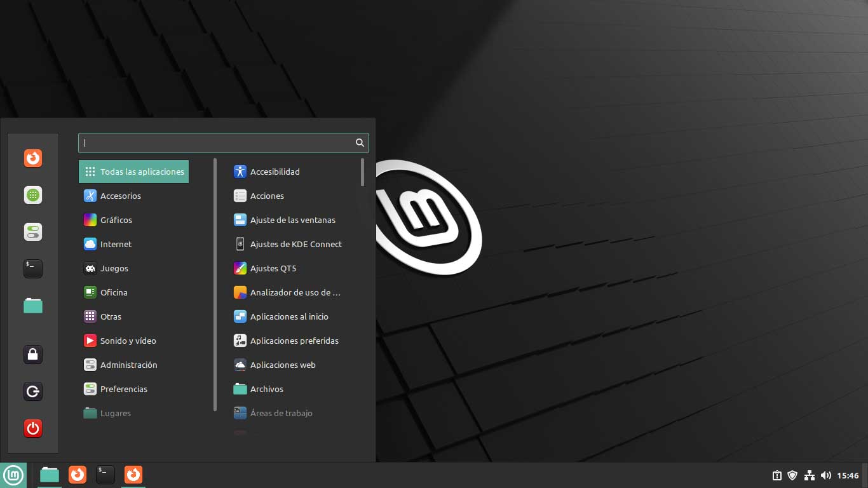868x488 pixels.
Task: Open the notification tray icon with exclamation
Action: coord(776,475)
